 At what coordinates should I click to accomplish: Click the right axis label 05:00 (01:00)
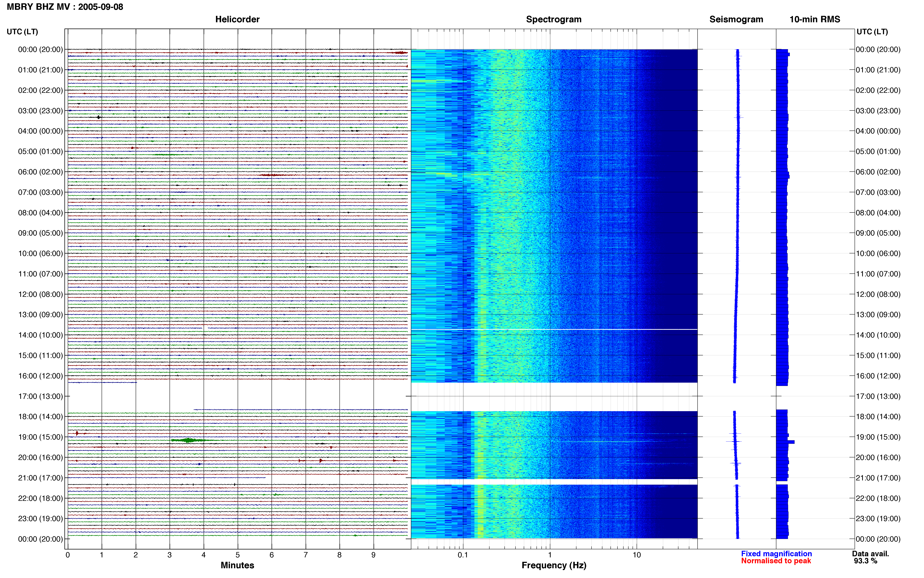(878, 152)
